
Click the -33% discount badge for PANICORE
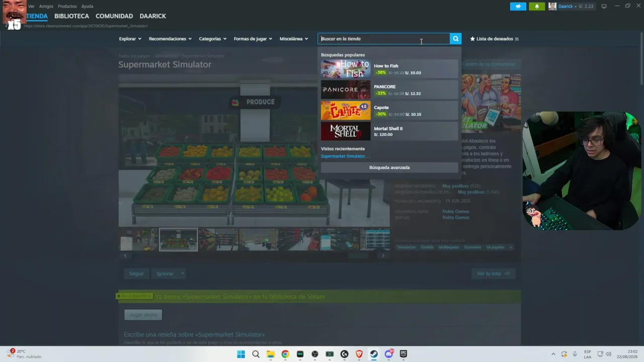point(380,94)
